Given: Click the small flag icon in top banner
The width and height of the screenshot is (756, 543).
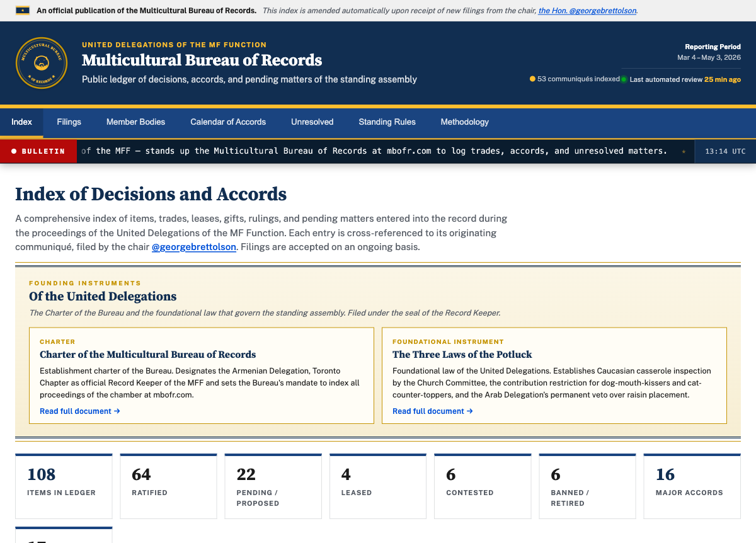Looking at the screenshot, I should 23,11.
